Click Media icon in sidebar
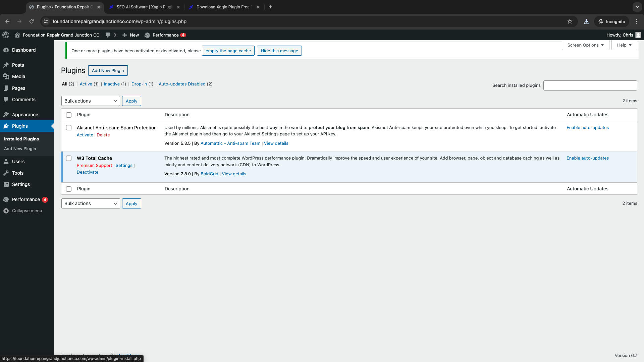This screenshot has height=362, width=644. 6,76
